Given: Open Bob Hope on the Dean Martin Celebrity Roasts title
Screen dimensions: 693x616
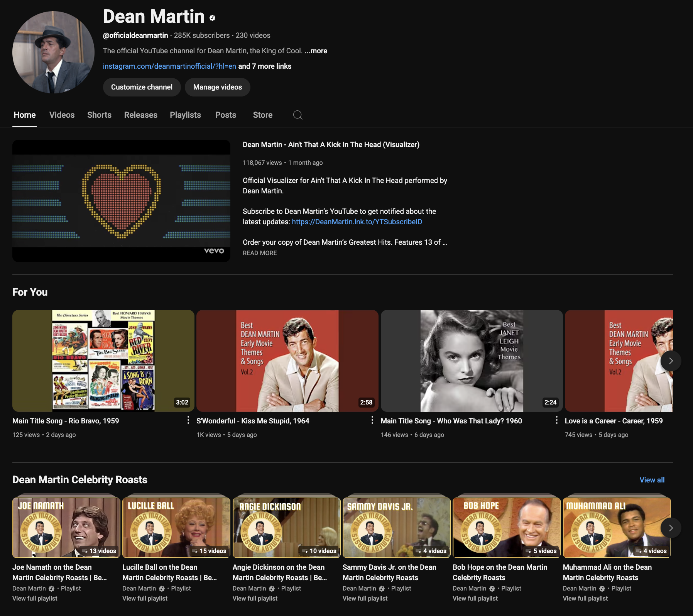Looking at the screenshot, I should [x=500, y=572].
